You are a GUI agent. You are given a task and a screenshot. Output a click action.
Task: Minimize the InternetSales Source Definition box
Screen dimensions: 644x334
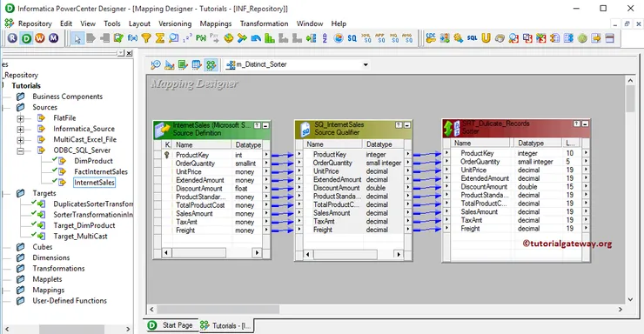265,125
